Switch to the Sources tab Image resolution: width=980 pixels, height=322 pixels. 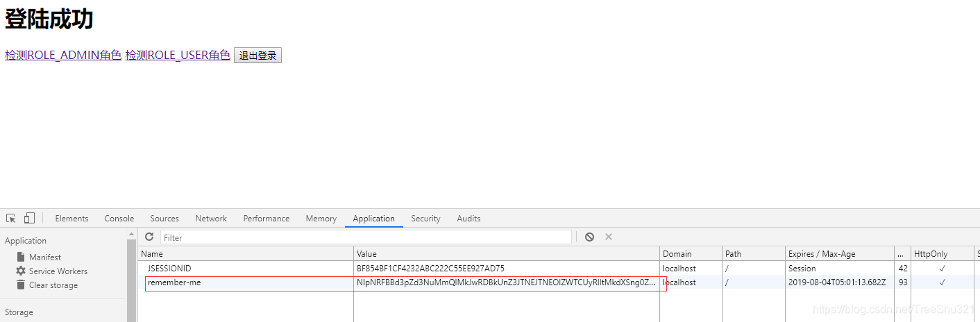(x=164, y=219)
